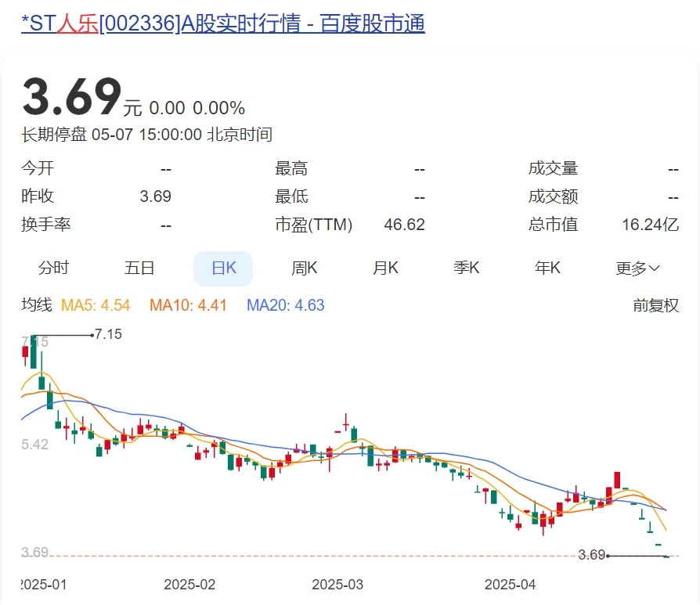
Task: Select the 周K chart tab
Action: click(304, 268)
